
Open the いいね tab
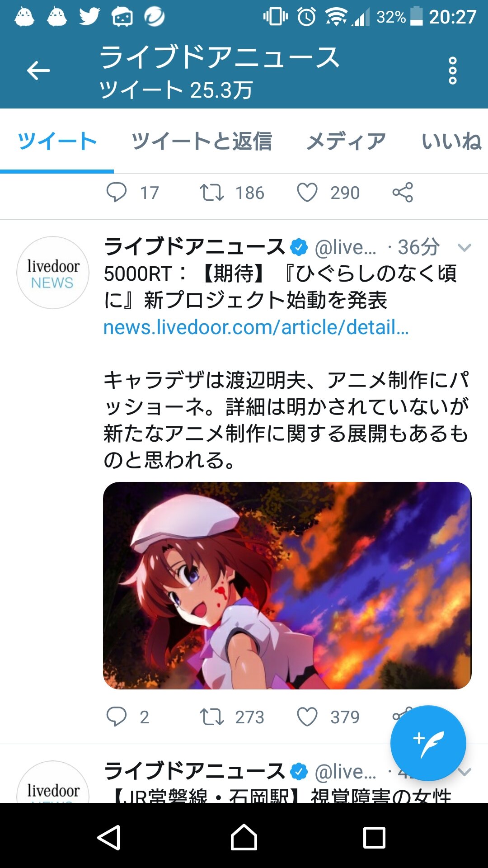tap(452, 141)
